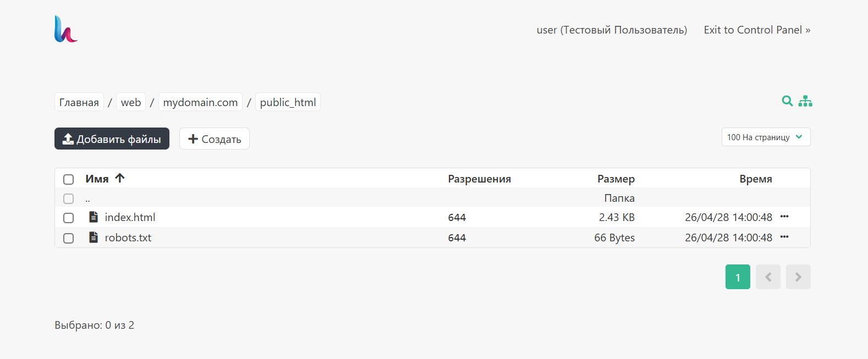Toggle sort arrow next to Имя

pos(120,178)
